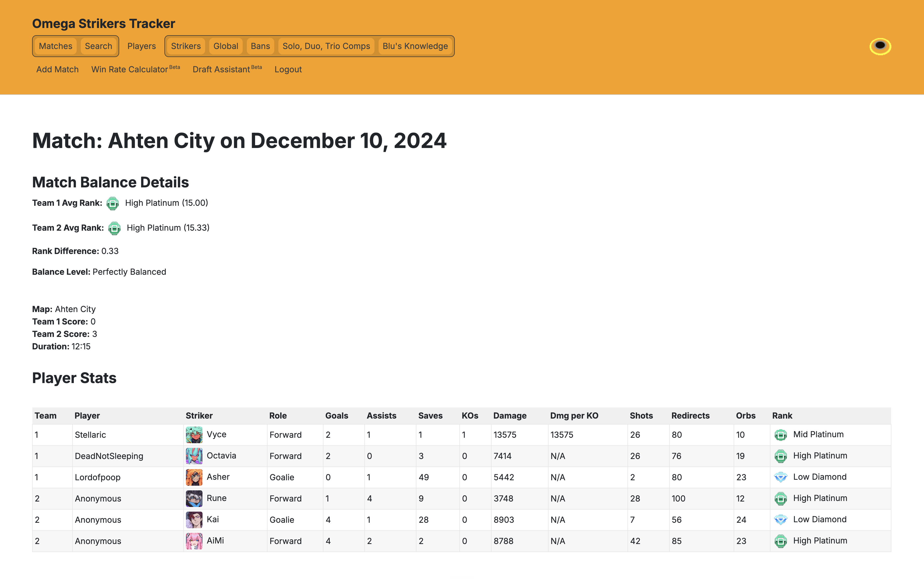Click the Omega Strikers Tracker title
The height and width of the screenshot is (579, 924).
103,24
